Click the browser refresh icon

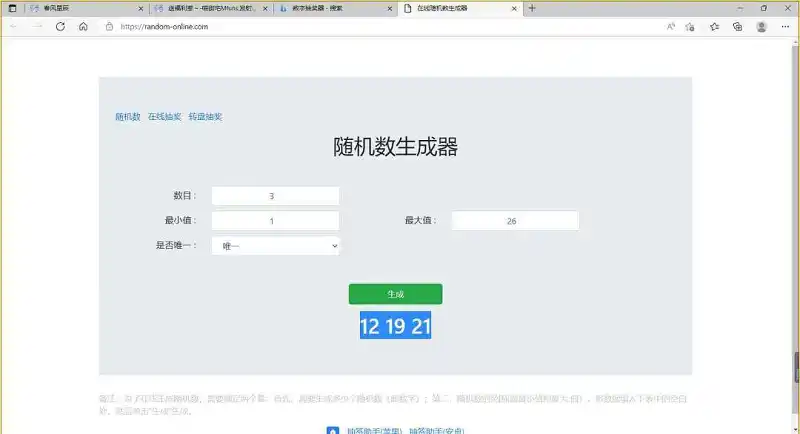point(60,27)
